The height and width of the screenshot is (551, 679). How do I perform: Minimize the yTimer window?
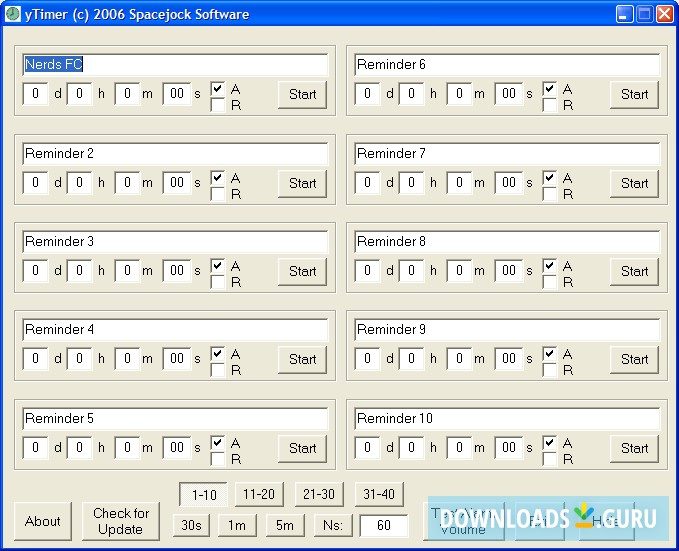pyautogui.click(x=624, y=14)
